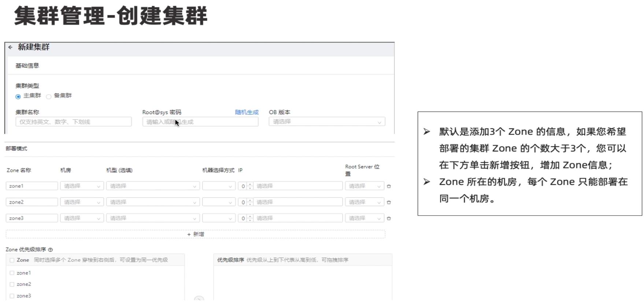Toggle the select-all Zone header checkbox

coord(12,260)
